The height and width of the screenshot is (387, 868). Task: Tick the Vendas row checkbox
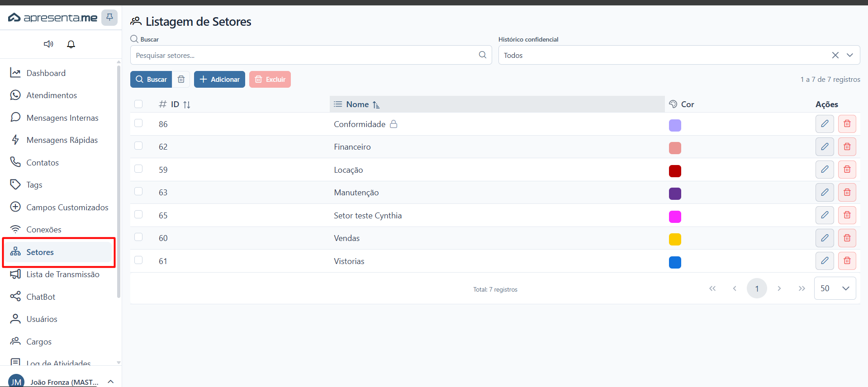click(138, 237)
